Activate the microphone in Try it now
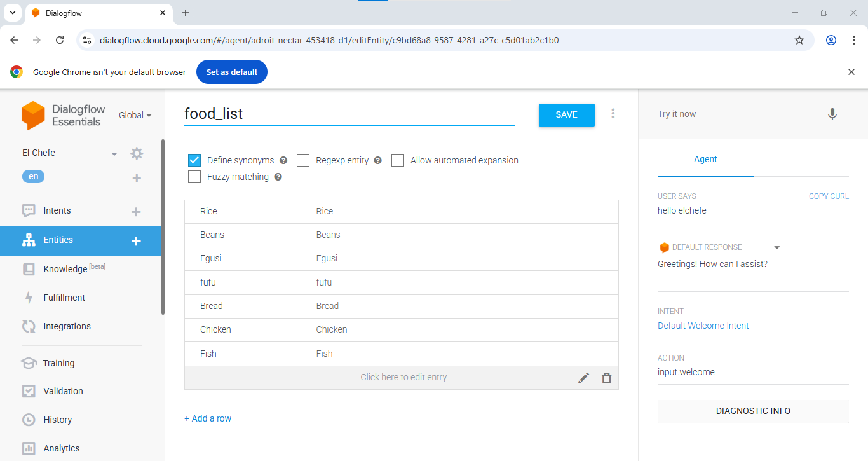This screenshot has height=461, width=868. pos(832,114)
